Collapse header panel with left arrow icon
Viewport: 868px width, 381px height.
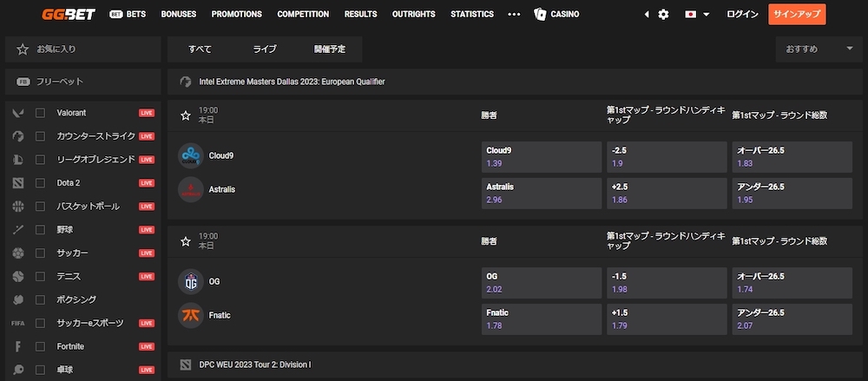647,15
